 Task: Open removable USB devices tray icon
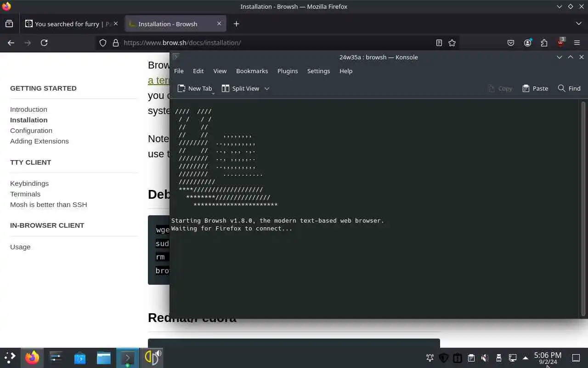499,358
